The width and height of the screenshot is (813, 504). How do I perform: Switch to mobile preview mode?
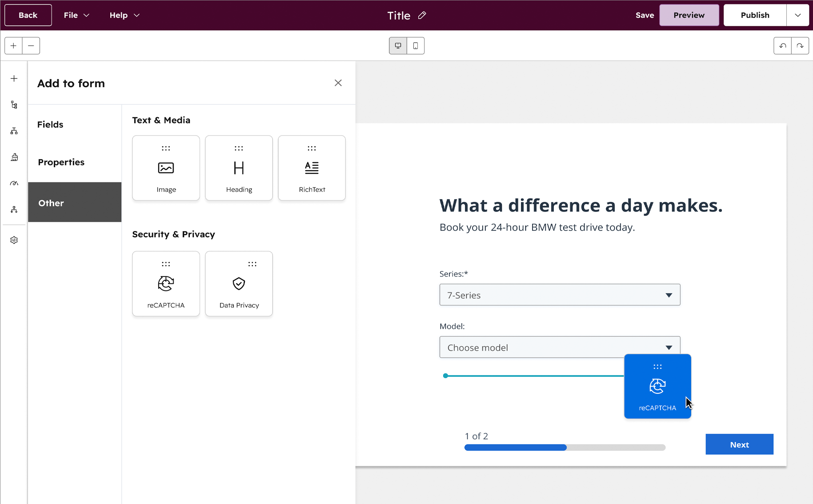(416, 46)
